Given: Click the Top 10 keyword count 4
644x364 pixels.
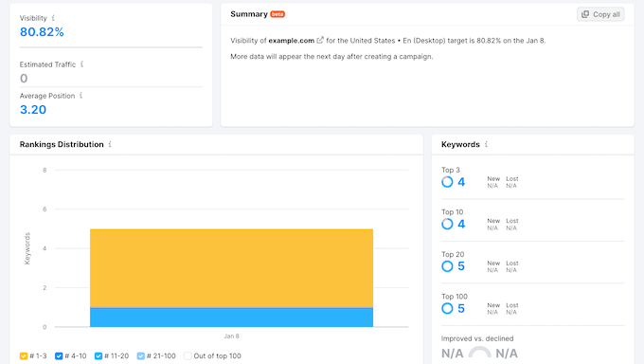Looking at the screenshot, I should 461,224.
